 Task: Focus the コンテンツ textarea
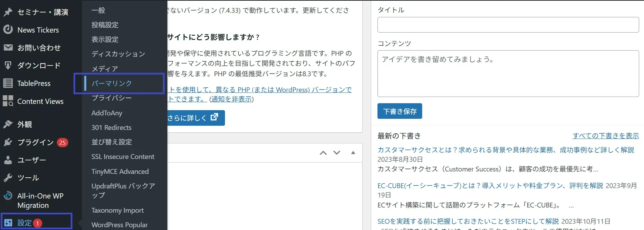point(508,73)
